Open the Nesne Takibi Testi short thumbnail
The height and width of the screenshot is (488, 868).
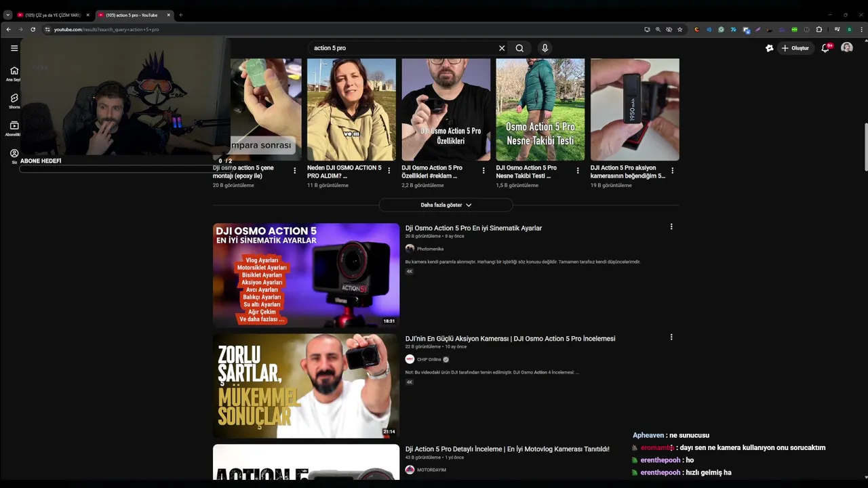coord(540,109)
